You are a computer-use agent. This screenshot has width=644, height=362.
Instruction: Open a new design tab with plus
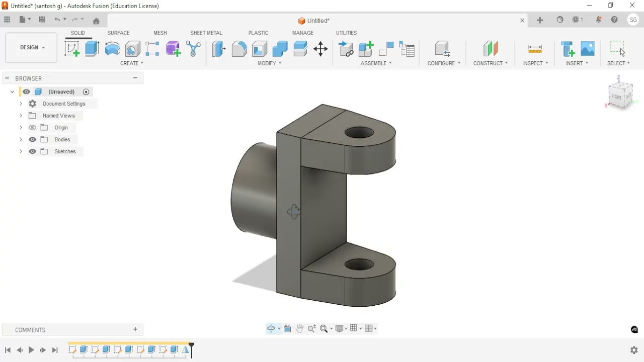540,20
